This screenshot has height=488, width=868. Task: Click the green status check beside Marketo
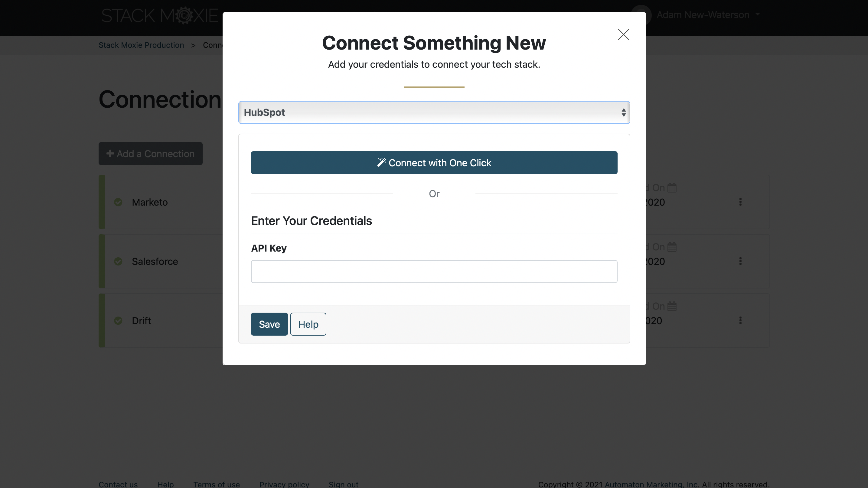click(118, 202)
